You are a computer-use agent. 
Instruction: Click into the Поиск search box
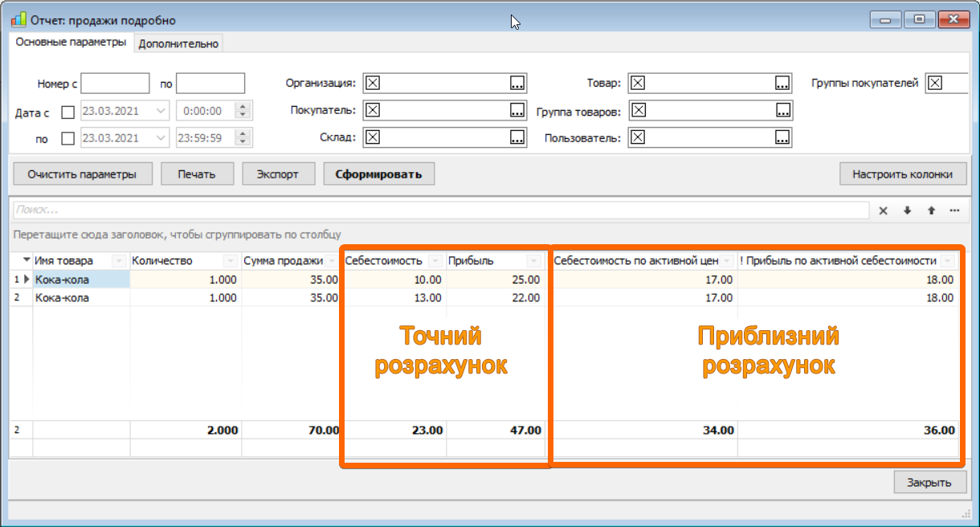440,210
